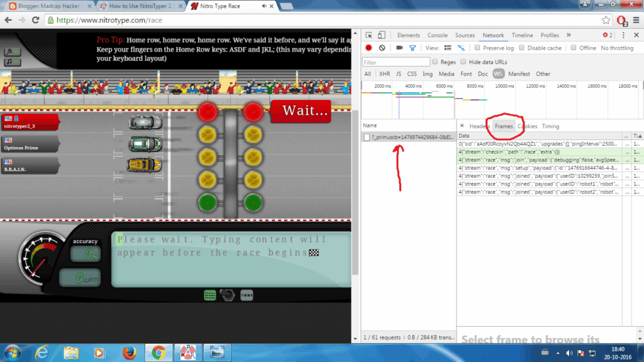This screenshot has height=362, width=644.
Task: Click the grey gauge icon below typing area
Action: [247, 295]
